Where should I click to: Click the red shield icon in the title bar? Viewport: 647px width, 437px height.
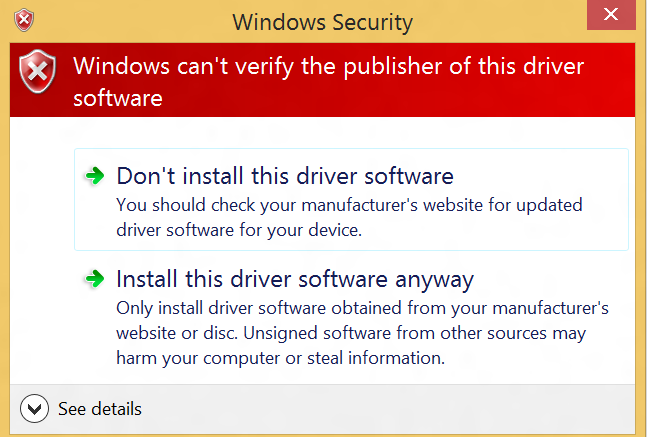click(24, 20)
